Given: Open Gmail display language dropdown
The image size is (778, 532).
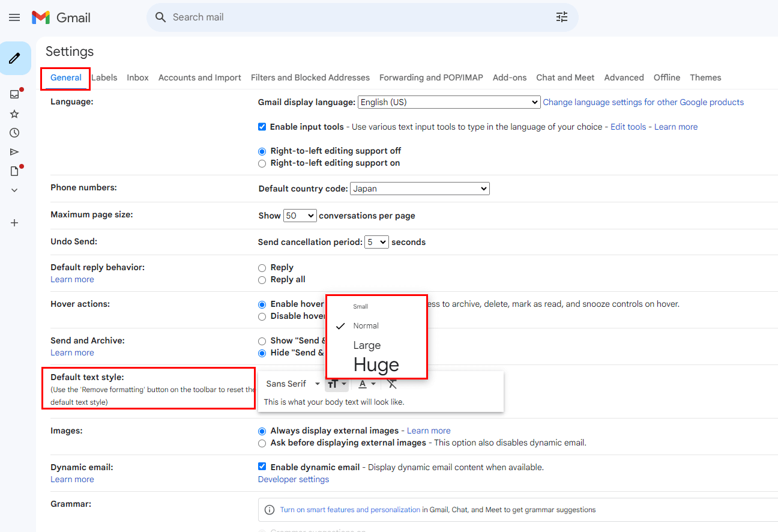Looking at the screenshot, I should 449,103.
